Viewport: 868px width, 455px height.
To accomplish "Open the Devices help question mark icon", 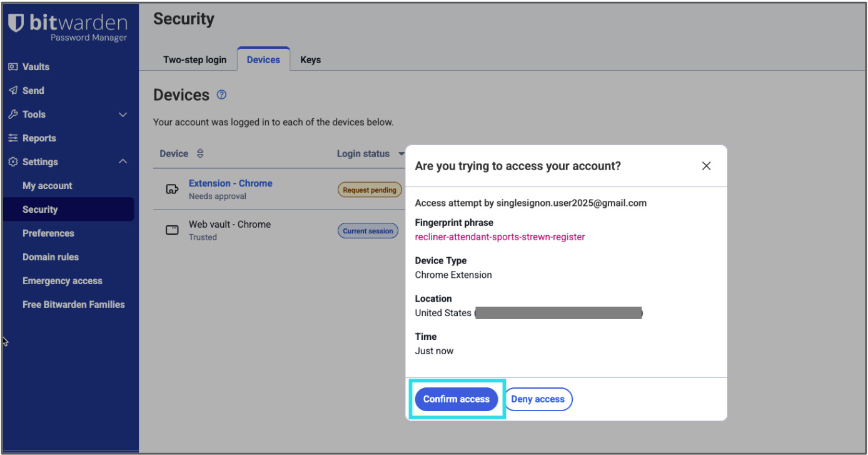I will click(x=221, y=94).
